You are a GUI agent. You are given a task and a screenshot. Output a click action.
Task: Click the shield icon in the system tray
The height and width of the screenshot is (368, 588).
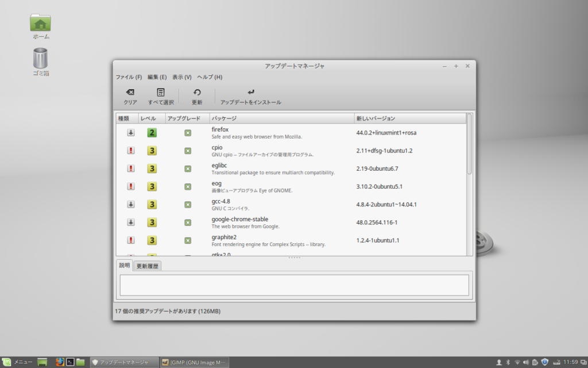point(543,362)
